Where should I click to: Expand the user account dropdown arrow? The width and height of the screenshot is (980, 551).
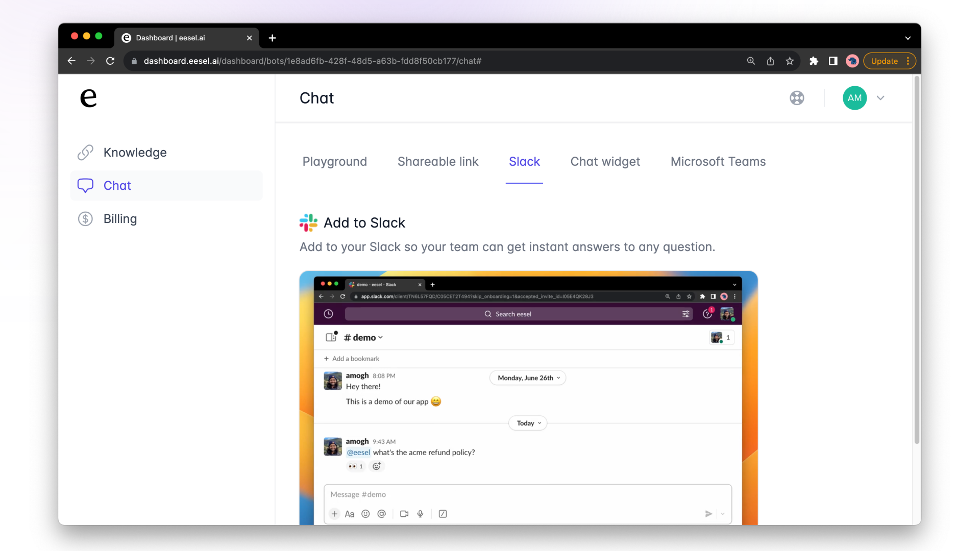(880, 97)
